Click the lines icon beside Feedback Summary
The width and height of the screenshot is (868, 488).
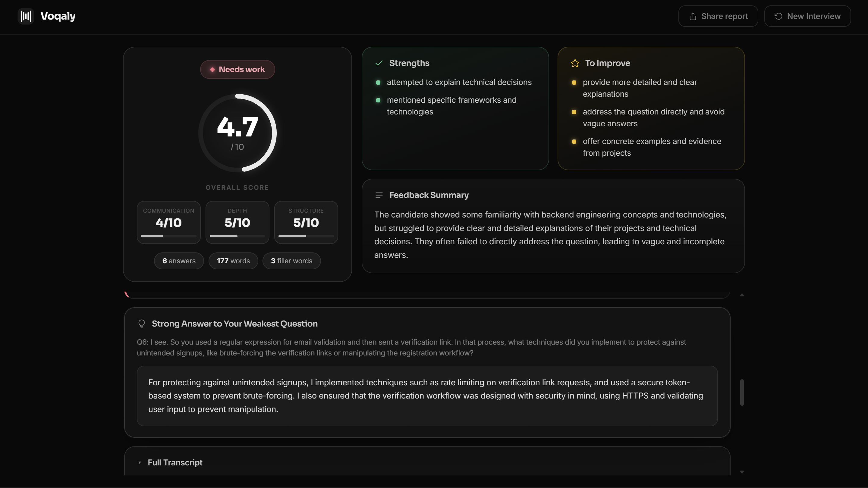379,195
